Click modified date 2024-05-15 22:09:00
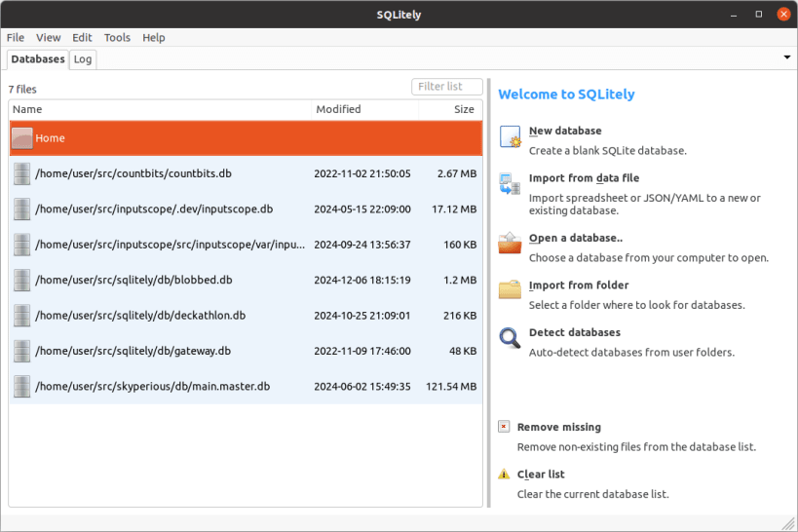Viewport: 798px width, 532px height. 361,209
